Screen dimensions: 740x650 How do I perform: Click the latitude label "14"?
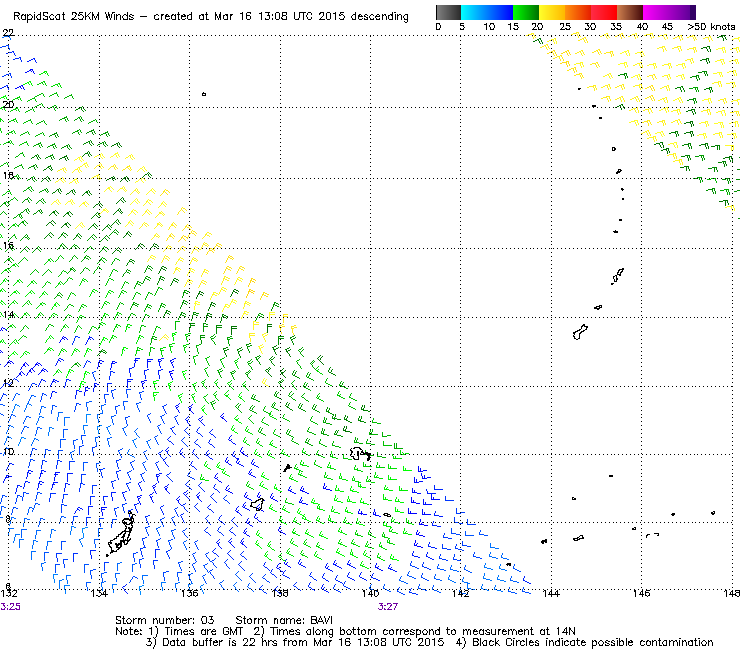[8, 315]
